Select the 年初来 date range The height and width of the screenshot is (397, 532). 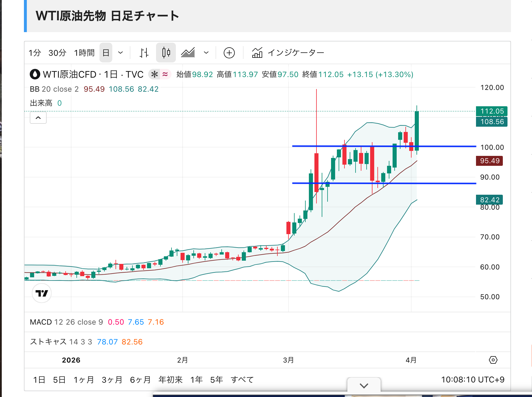pos(170,380)
